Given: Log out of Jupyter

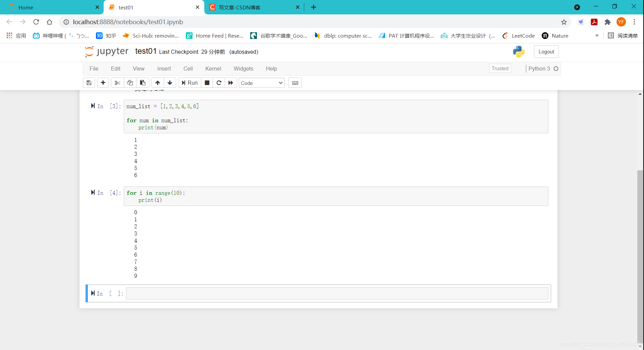Looking at the screenshot, I should (546, 52).
